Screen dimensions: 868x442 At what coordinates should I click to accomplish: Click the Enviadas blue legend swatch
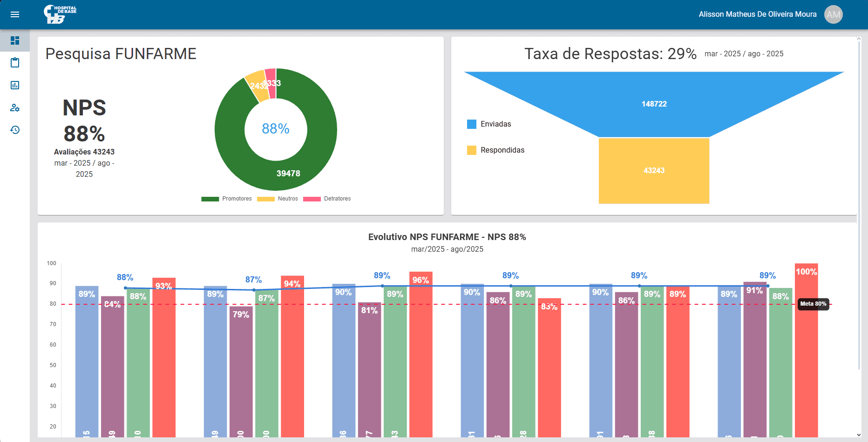[472, 124]
